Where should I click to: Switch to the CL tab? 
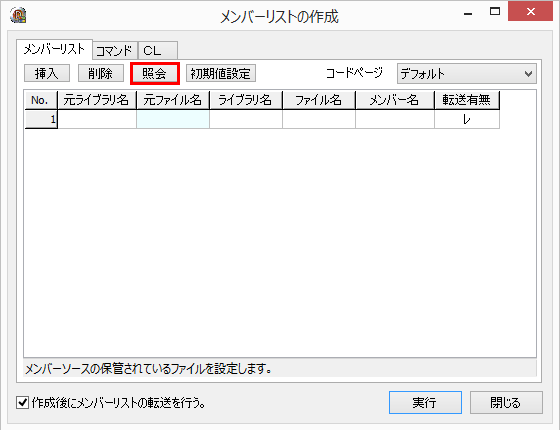click(158, 51)
